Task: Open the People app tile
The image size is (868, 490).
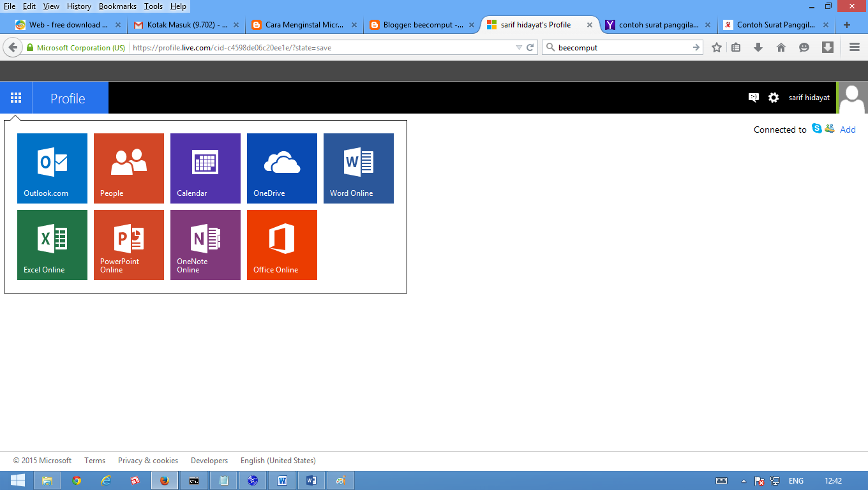Action: pyautogui.click(x=128, y=168)
